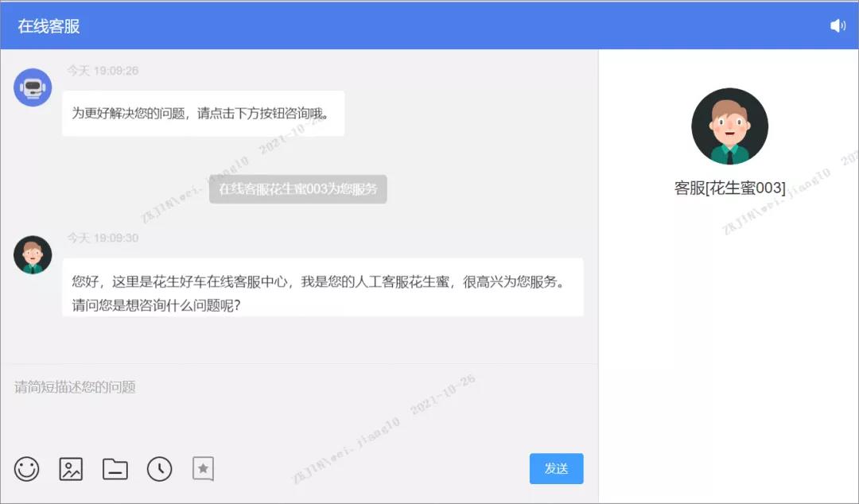The width and height of the screenshot is (859, 504).
Task: Open the star rating evaluation icon
Action: coord(204,469)
